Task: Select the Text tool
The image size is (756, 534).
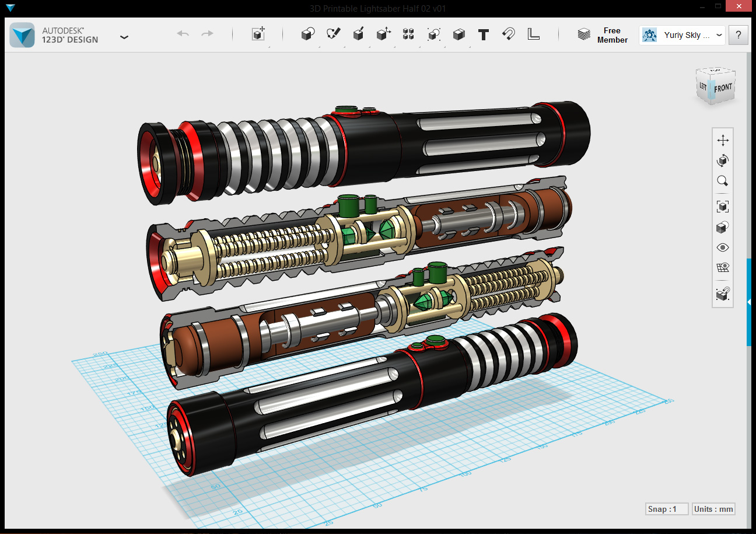Action: point(483,34)
